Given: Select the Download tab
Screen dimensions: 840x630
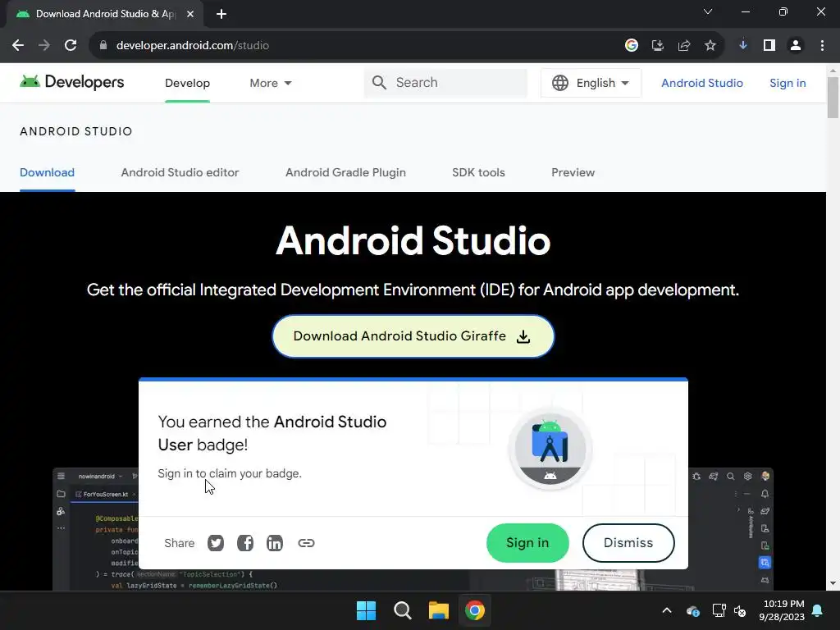Looking at the screenshot, I should (x=47, y=172).
